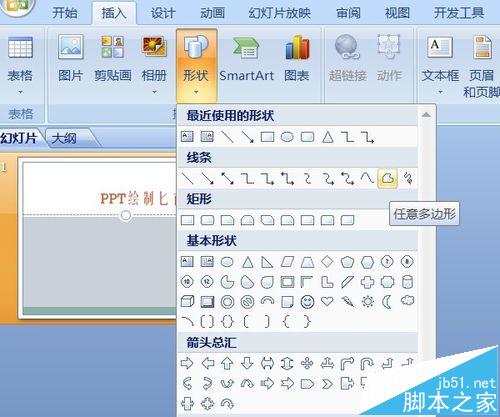Choose the parallelogram basic shape
The height and width of the screenshot is (417, 500).
[x=287, y=262]
